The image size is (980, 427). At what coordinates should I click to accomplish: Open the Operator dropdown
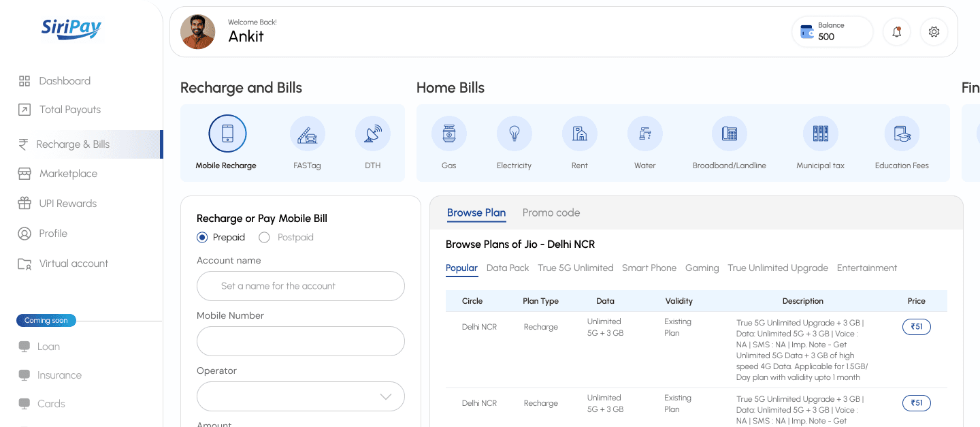(x=300, y=396)
